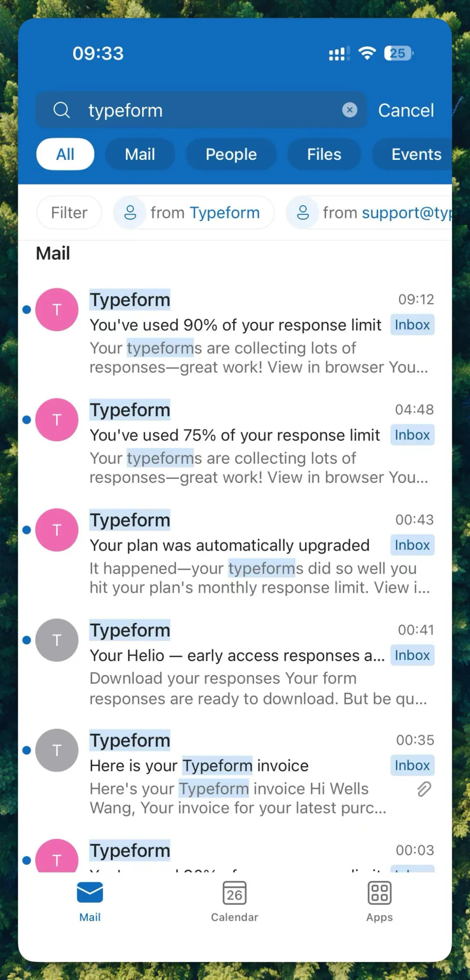Tap the search magnifier icon
This screenshot has height=980, width=470.
pos(61,110)
